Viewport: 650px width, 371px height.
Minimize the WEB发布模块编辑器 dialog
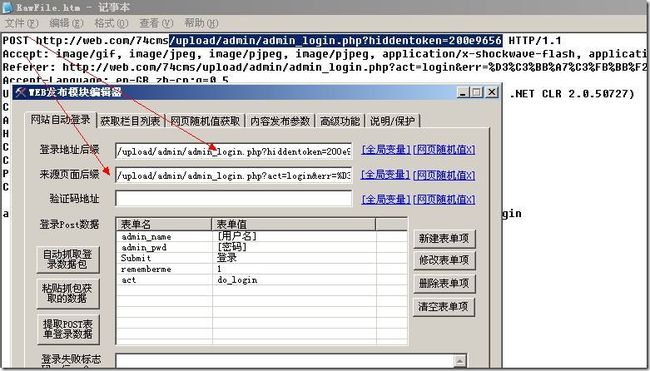pyautogui.click(x=463, y=92)
